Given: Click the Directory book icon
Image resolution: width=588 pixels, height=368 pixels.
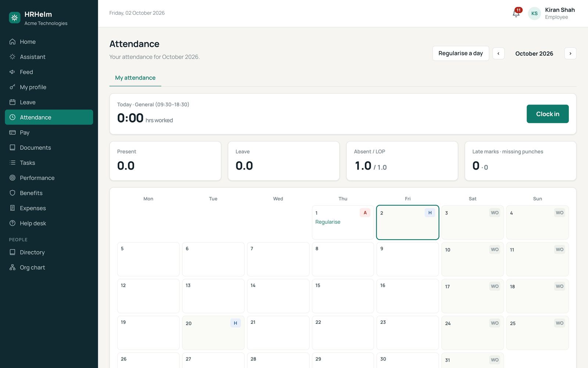Looking at the screenshot, I should coord(12,252).
